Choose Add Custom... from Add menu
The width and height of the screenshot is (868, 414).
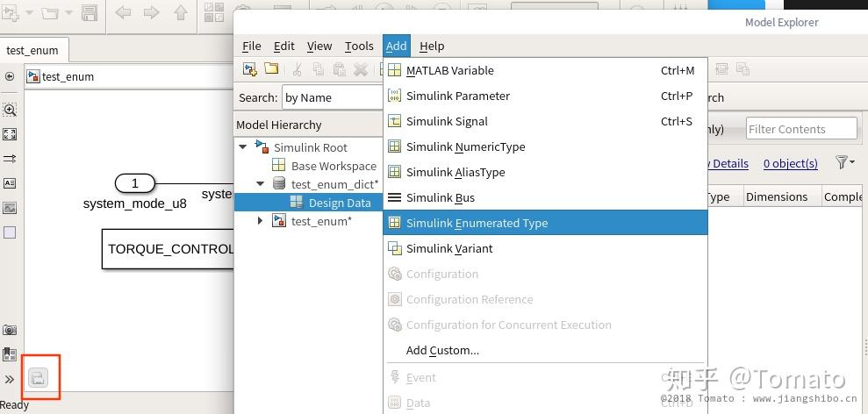545,350
